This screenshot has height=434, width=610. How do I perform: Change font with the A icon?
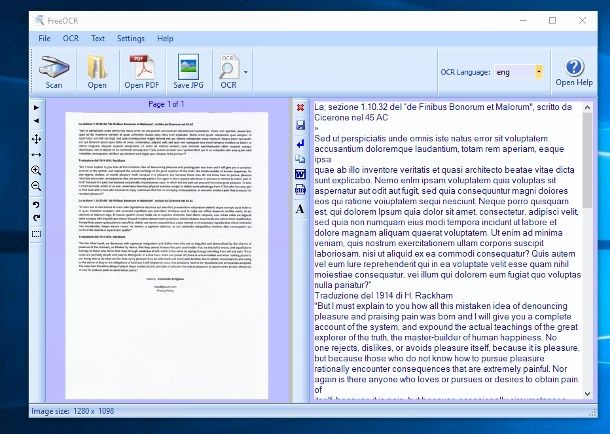tap(300, 209)
